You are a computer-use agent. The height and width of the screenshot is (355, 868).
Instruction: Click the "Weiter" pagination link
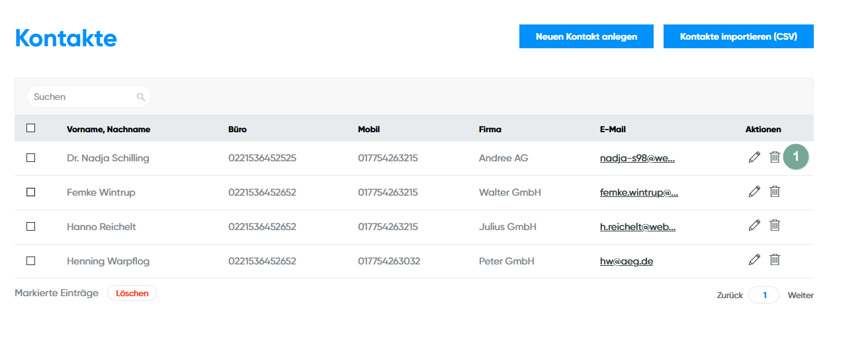[x=801, y=296]
